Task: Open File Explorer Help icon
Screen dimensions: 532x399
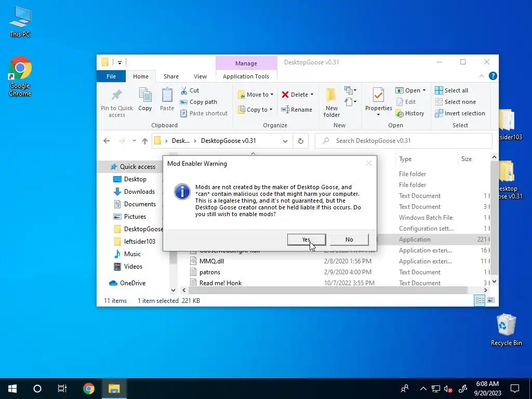Action: pyautogui.click(x=493, y=76)
